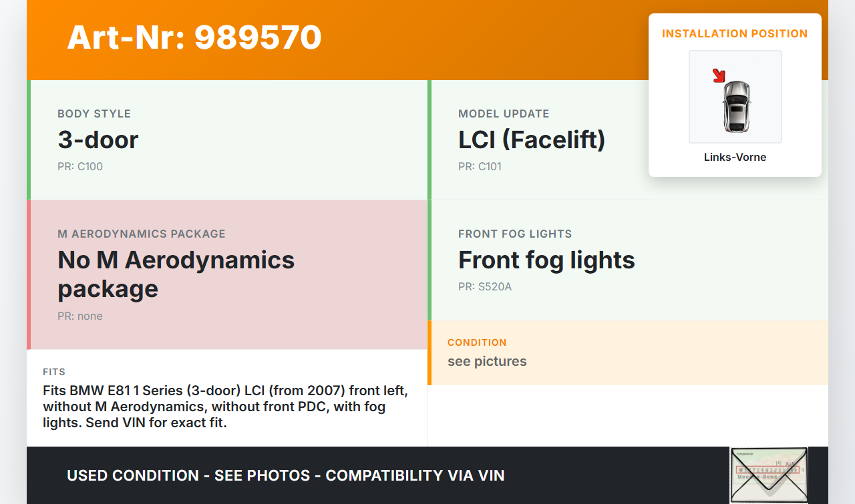Select the Front fog lights card
Screen dimensions: 855x504
[628, 260]
